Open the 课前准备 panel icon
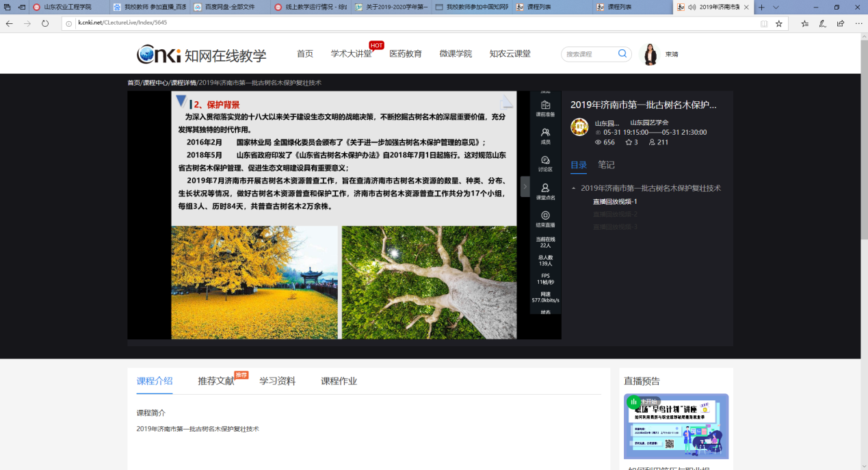Viewport: 868px width, 470px height. (x=545, y=105)
